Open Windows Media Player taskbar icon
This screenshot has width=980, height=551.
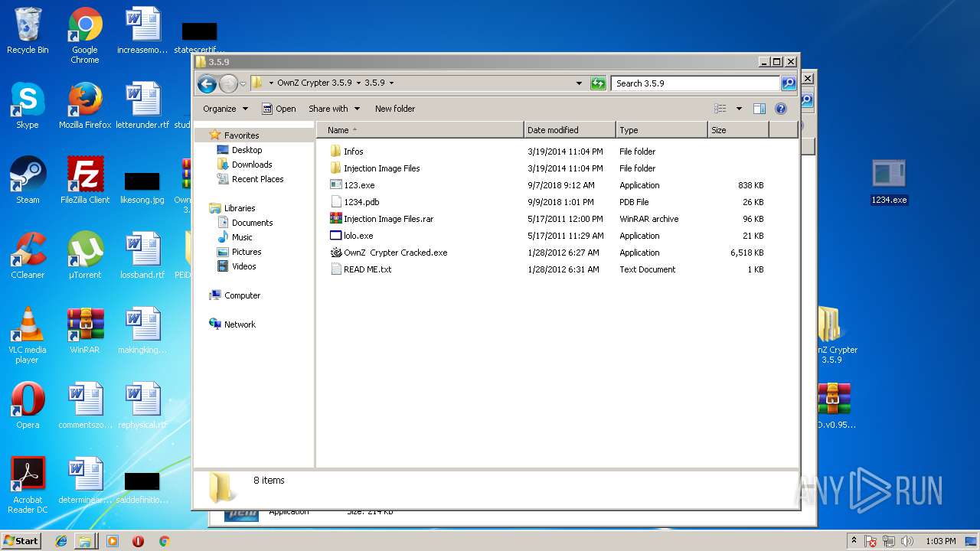tap(113, 541)
